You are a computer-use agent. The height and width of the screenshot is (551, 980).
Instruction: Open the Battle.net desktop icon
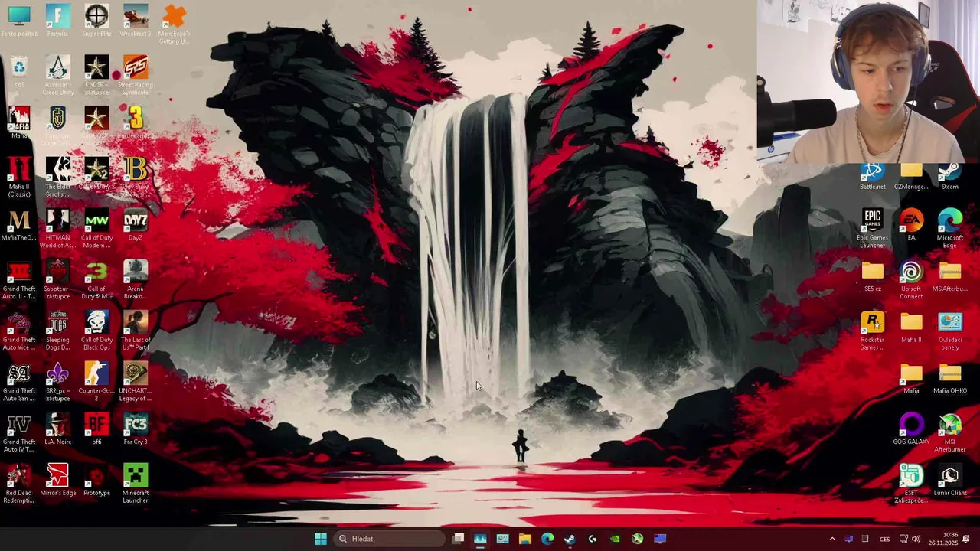872,177
